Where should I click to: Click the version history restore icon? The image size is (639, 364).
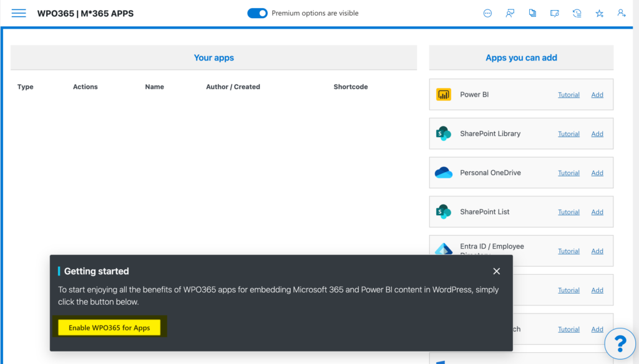576,12
